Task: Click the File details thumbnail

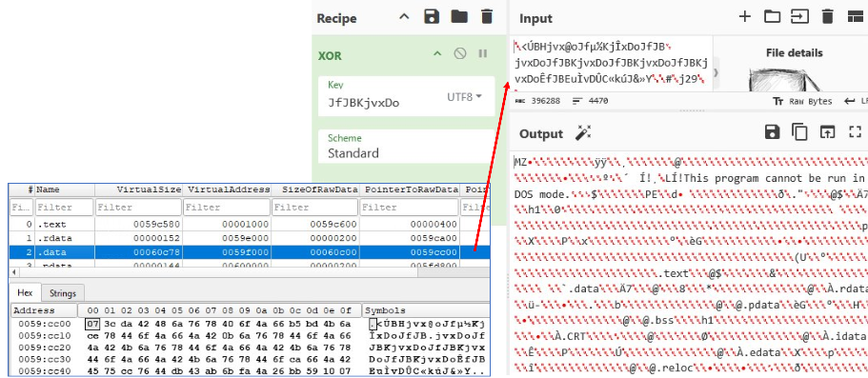Action: point(786,79)
